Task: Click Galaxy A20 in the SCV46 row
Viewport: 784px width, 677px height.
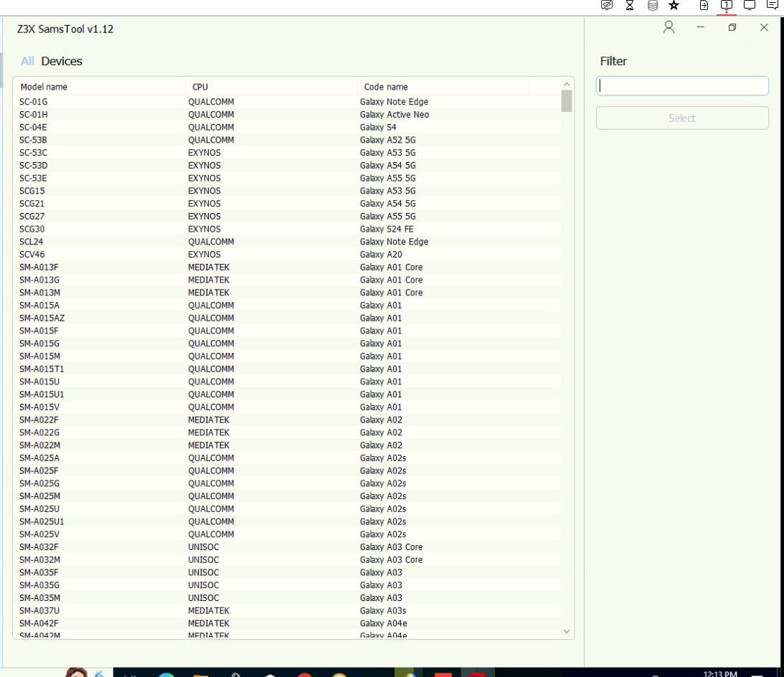Action: pyautogui.click(x=380, y=255)
